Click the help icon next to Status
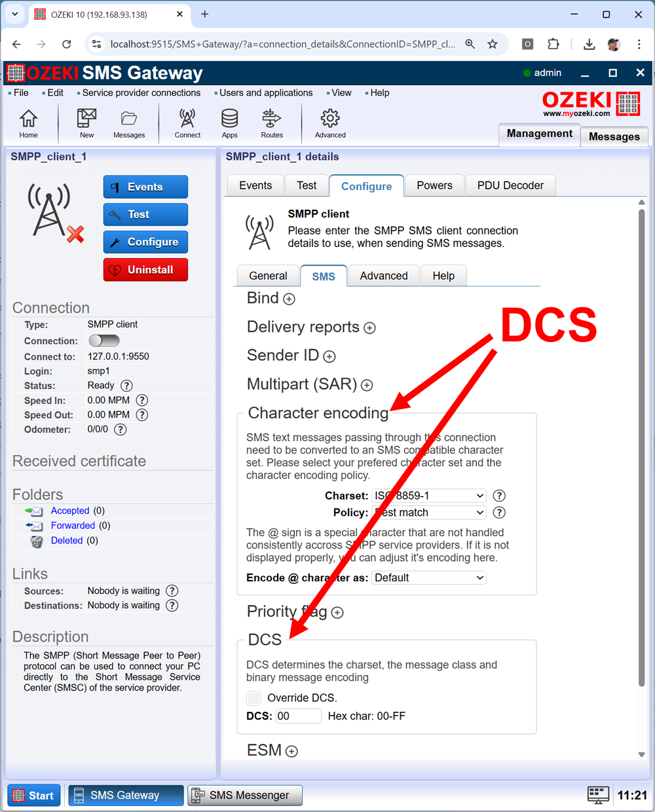Image resolution: width=655 pixels, height=812 pixels. [127, 386]
